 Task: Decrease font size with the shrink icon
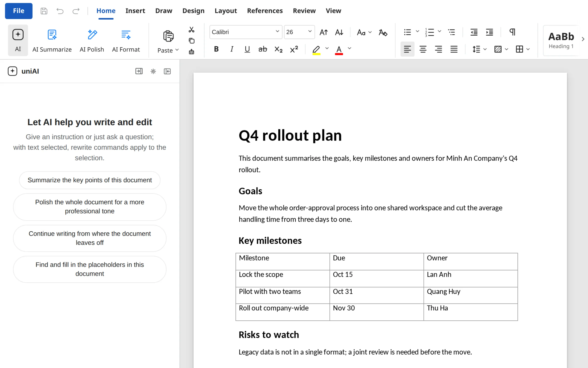[x=339, y=32]
